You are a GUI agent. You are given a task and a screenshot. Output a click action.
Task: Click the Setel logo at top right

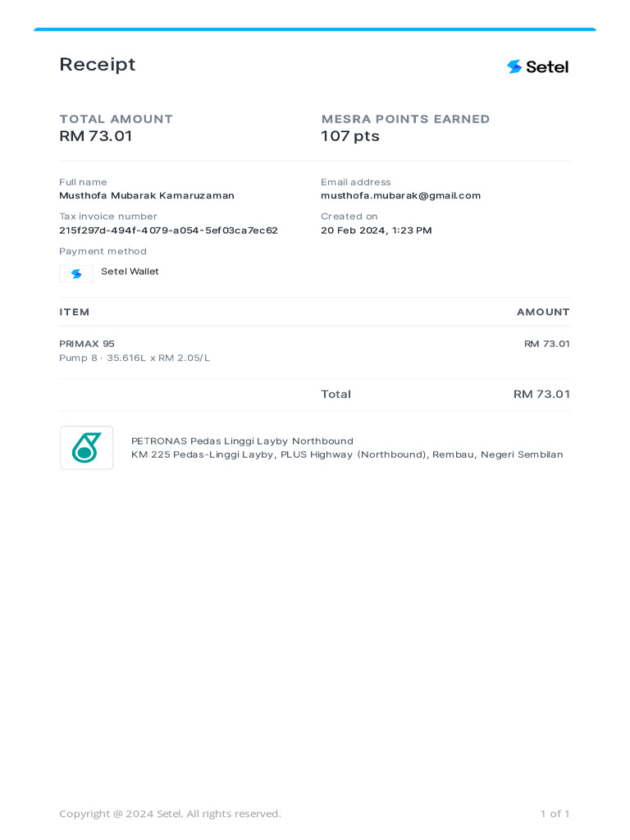point(537,67)
